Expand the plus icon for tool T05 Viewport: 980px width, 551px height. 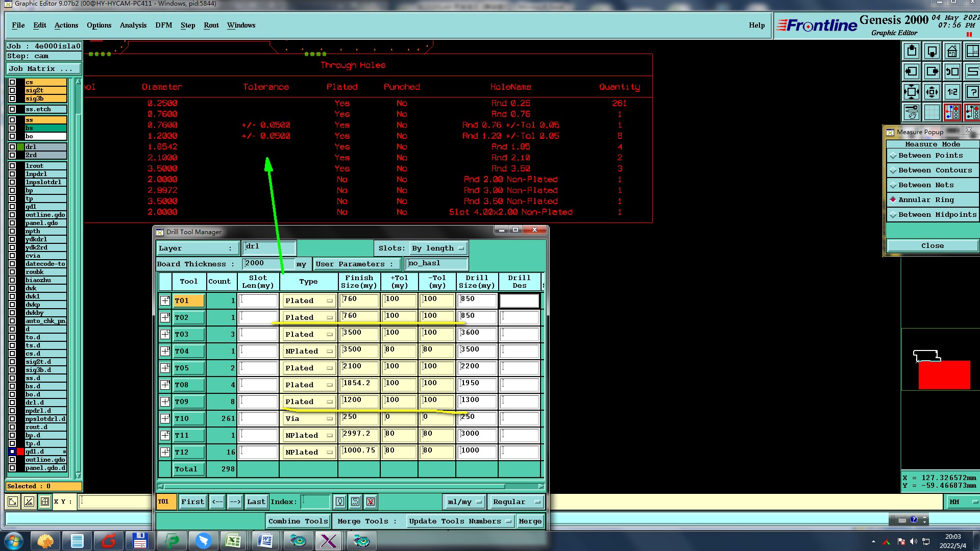pos(165,368)
